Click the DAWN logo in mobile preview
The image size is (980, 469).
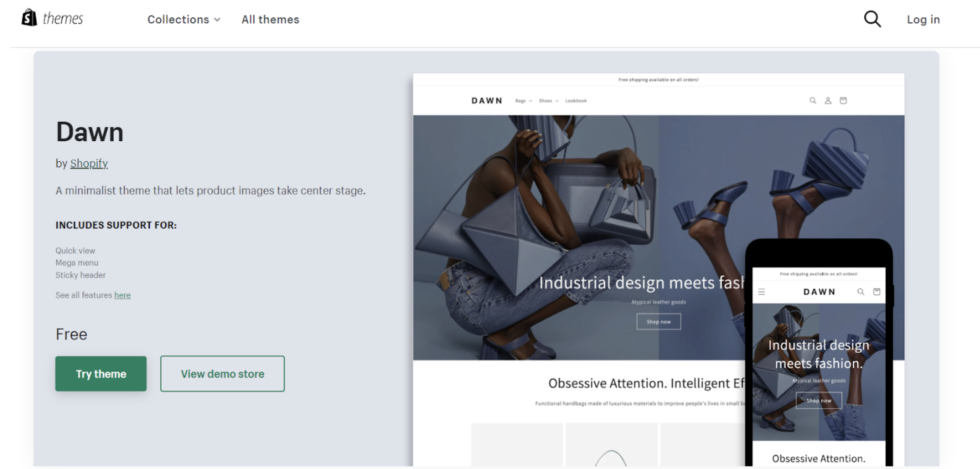(819, 292)
